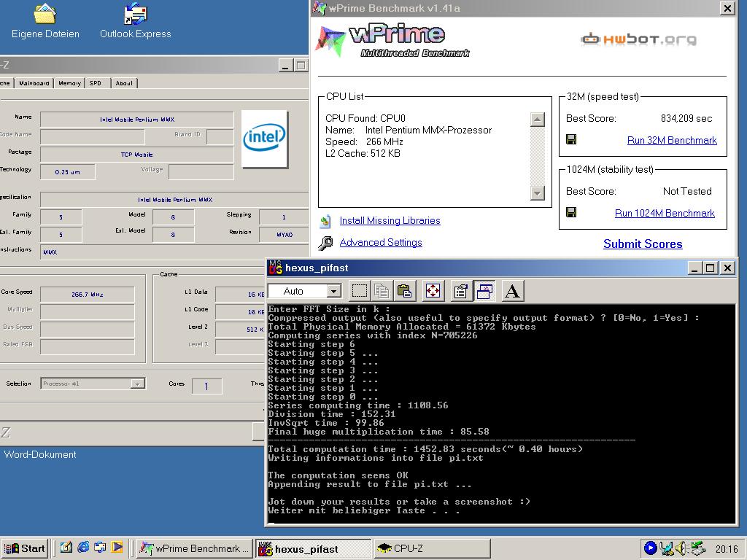
Task: Click the first quick launch icon beside Start
Action: 66,548
